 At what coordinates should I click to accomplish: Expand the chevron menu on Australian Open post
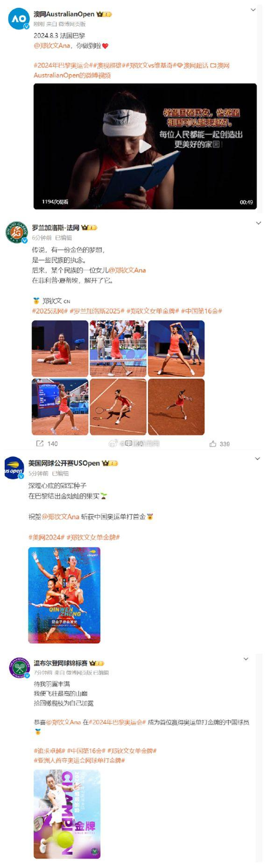click(254, 10)
